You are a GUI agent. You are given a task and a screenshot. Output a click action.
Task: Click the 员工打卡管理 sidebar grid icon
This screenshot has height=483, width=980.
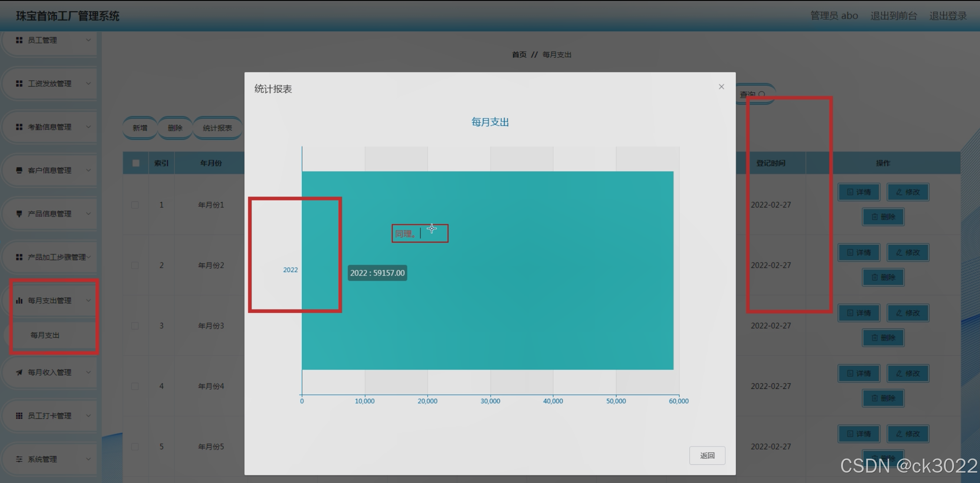[19, 416]
